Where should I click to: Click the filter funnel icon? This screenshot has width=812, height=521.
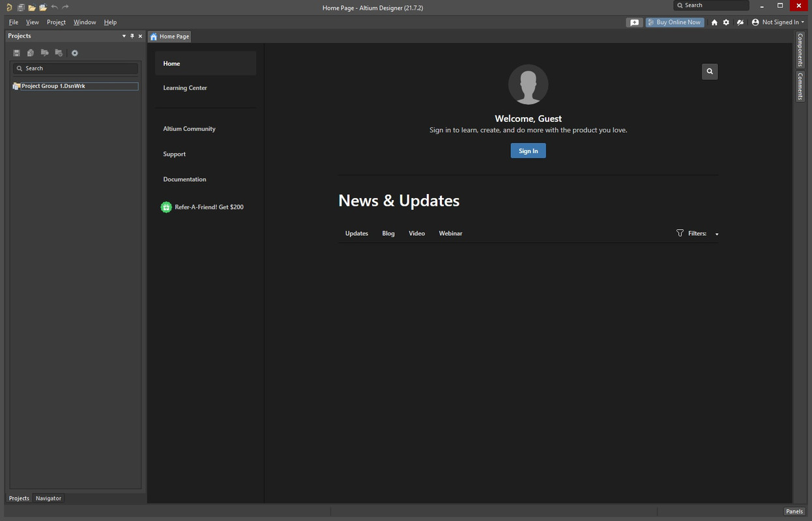click(680, 233)
